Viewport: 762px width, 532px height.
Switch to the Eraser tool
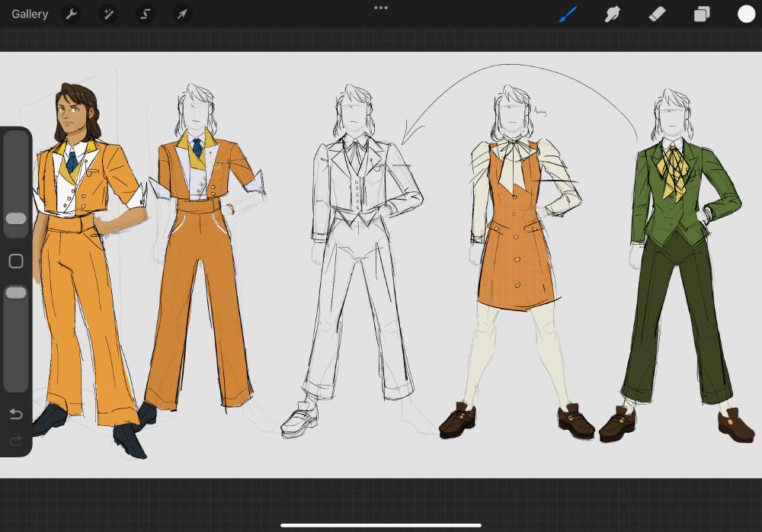(x=657, y=14)
